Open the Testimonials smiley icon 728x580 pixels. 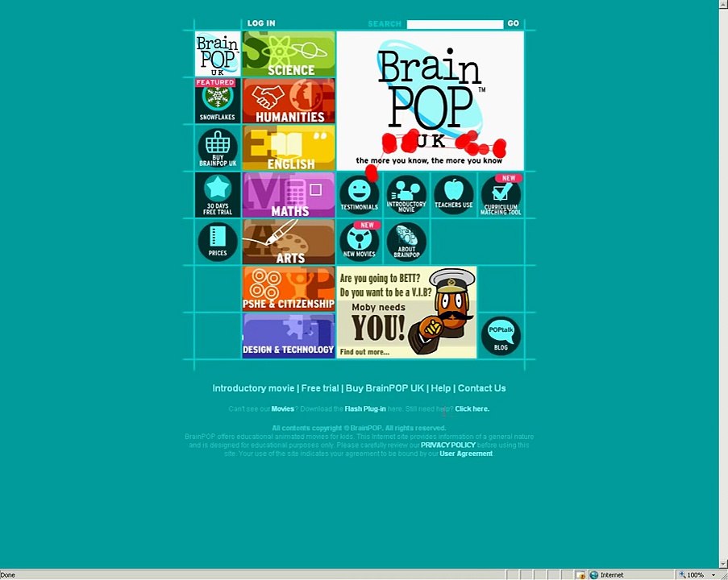360,195
